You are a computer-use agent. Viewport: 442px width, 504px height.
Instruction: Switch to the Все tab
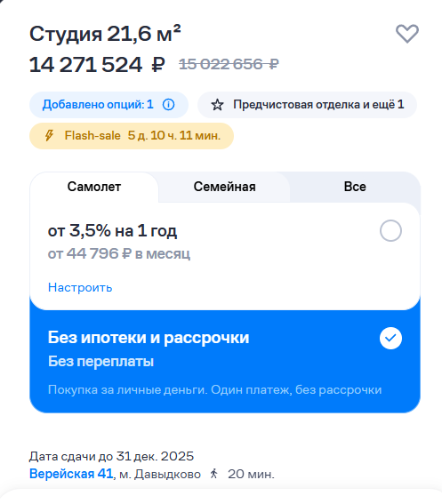pos(355,187)
